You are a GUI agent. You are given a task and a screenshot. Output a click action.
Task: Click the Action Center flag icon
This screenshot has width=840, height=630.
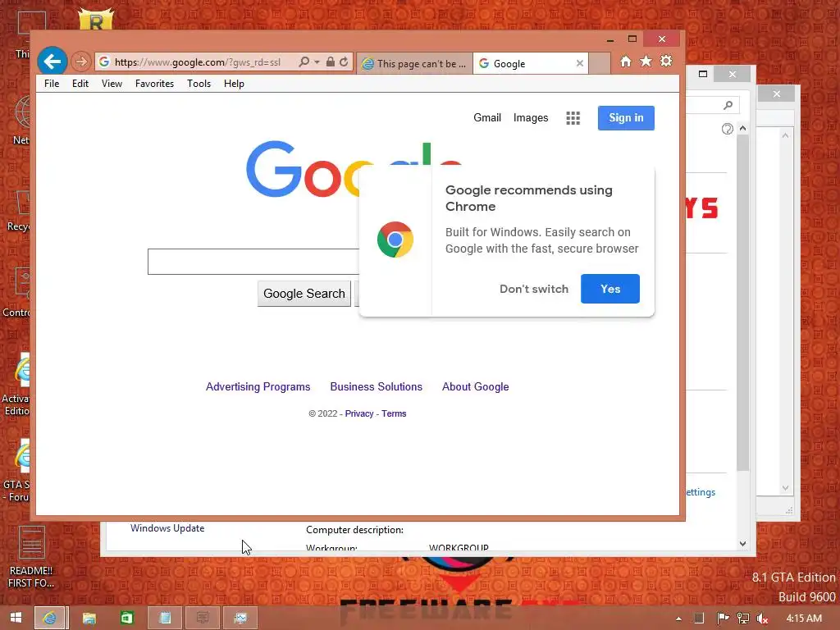723,619
